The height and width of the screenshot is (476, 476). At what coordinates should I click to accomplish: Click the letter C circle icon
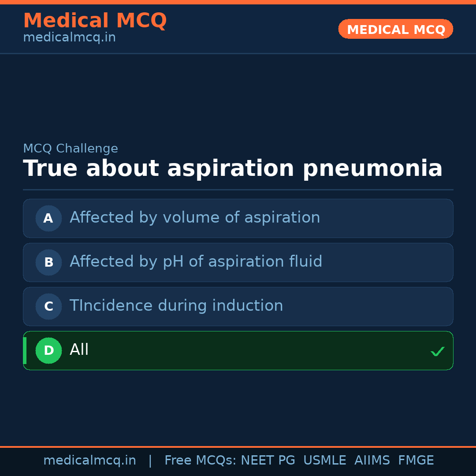[x=48, y=306]
